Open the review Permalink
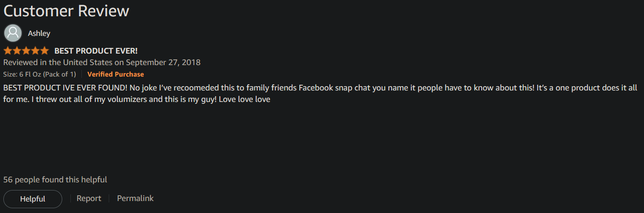This screenshot has height=213, width=644. click(x=135, y=199)
